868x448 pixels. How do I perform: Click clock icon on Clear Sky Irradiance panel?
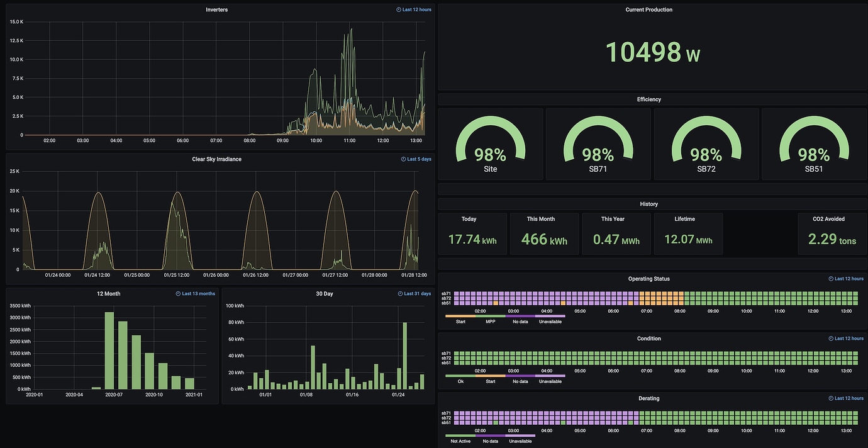point(404,159)
